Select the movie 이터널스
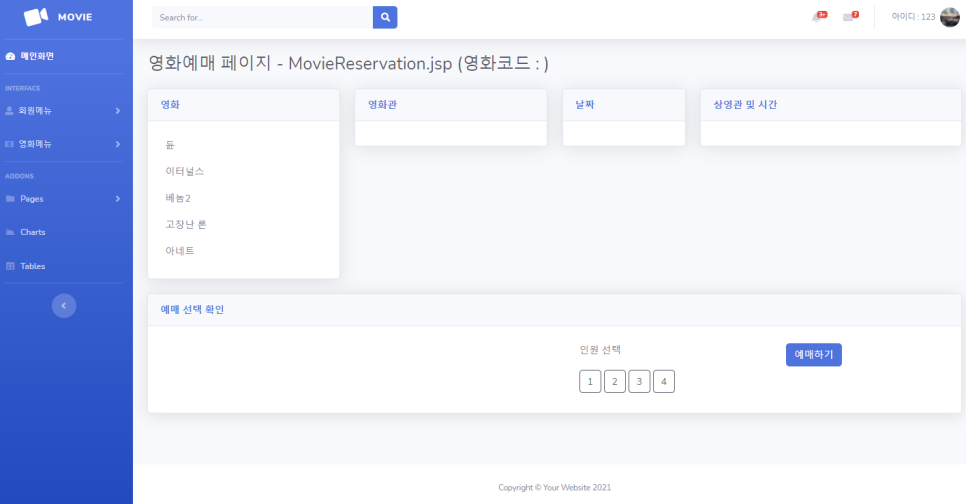Screen dimensions: 966x504 point(184,171)
